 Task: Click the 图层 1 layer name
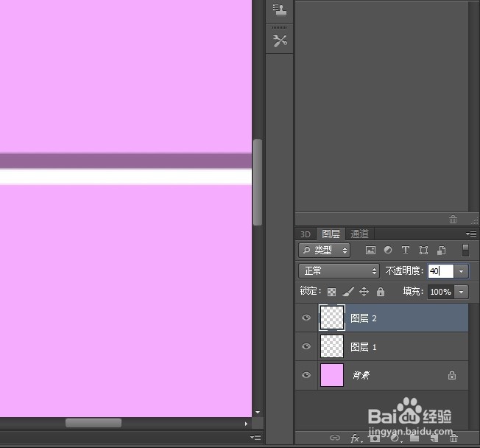tap(364, 347)
